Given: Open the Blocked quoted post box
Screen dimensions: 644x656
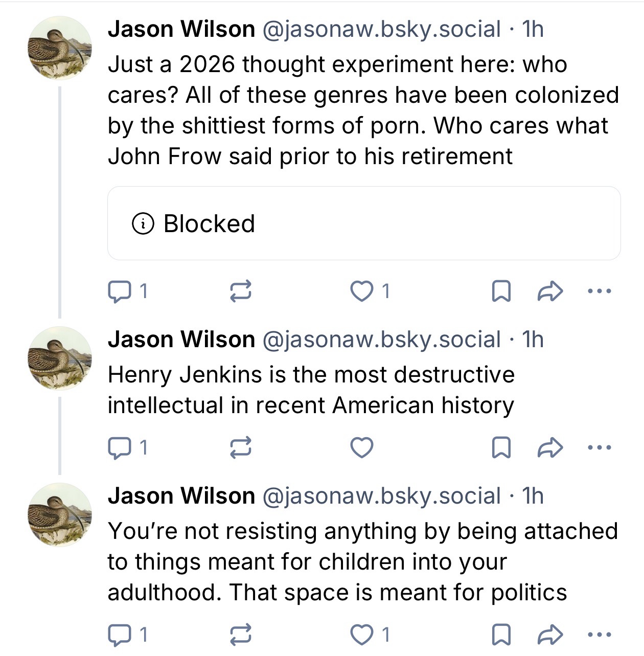Looking at the screenshot, I should (363, 223).
